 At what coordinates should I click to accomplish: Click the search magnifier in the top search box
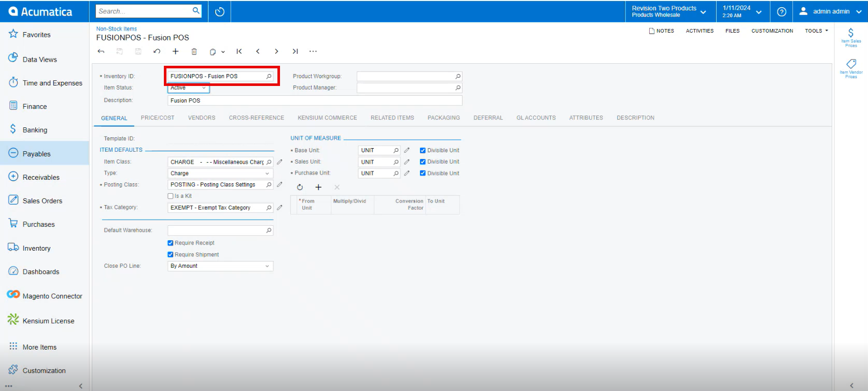196,10
